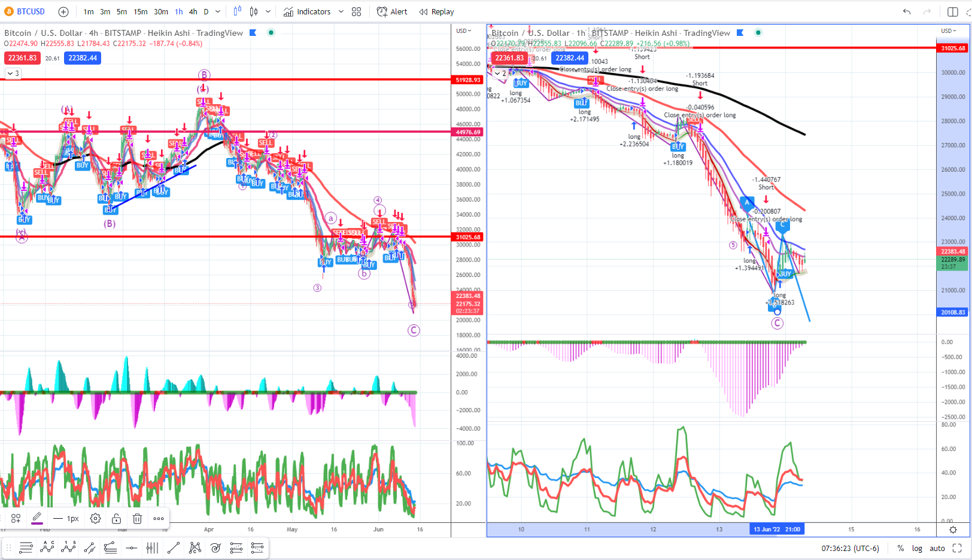This screenshot has height=560, width=972.
Task: Select the 4h timeframe
Action: pyautogui.click(x=193, y=11)
